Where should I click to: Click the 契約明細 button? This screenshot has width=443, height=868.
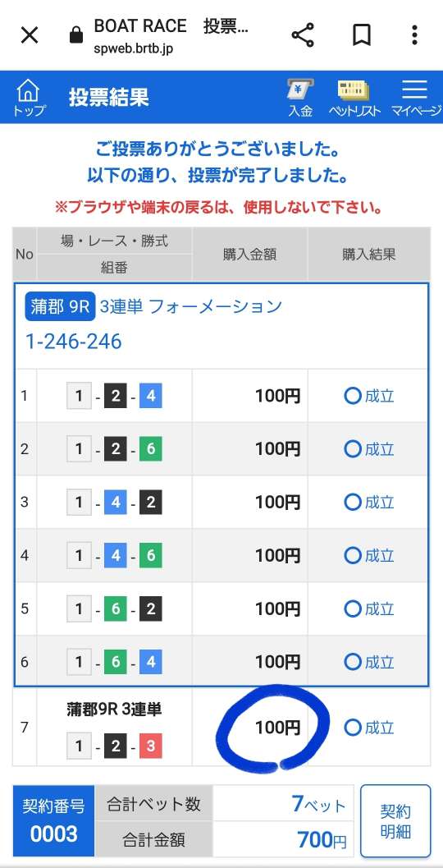click(x=395, y=821)
